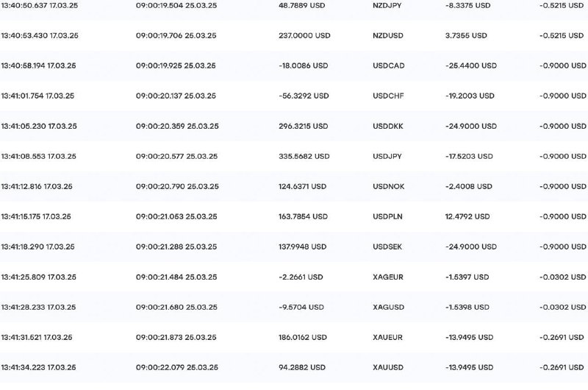Viewport: 588px width, 390px height.
Task: Click the USDPLN symbol entry
Action: [x=387, y=216]
